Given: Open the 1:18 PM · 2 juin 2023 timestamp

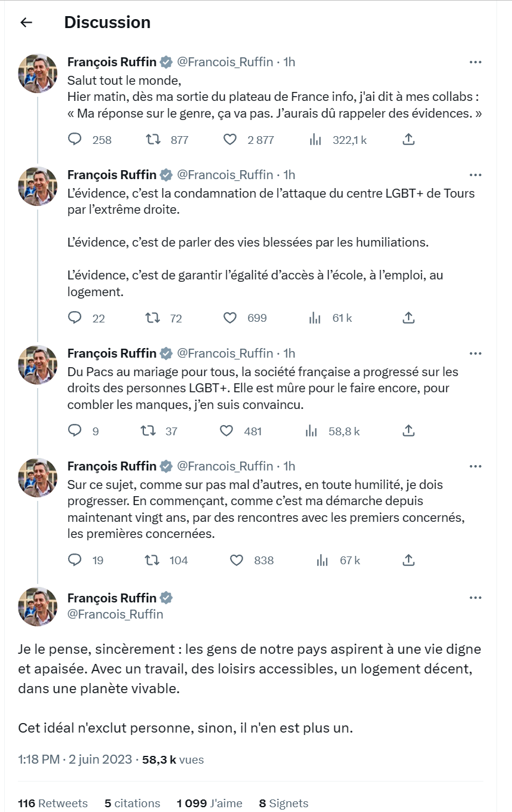Looking at the screenshot, I should coord(75,759).
